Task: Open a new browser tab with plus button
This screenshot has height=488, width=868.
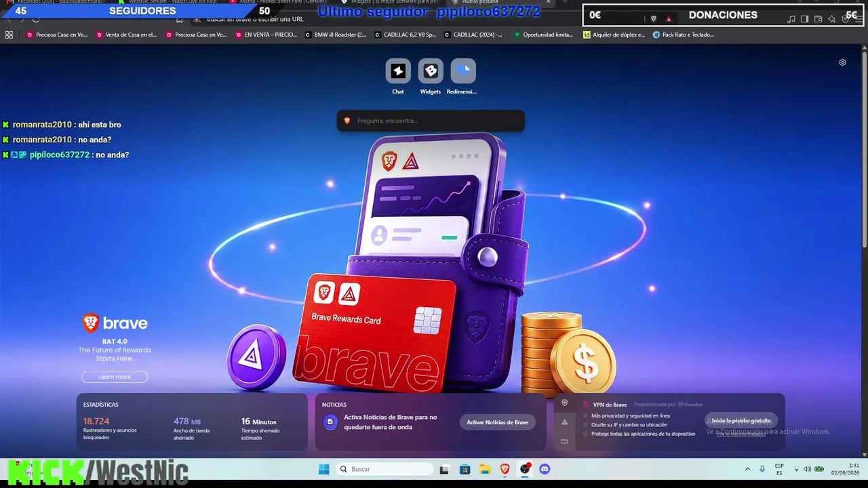Action: click(566, 2)
